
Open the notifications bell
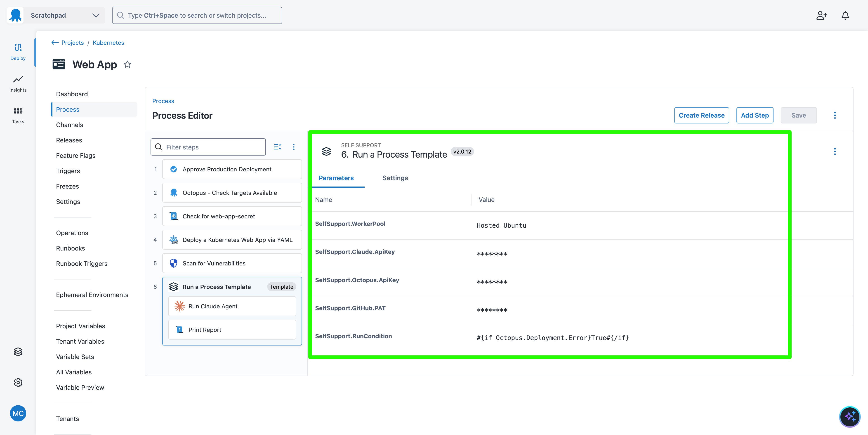[845, 16]
